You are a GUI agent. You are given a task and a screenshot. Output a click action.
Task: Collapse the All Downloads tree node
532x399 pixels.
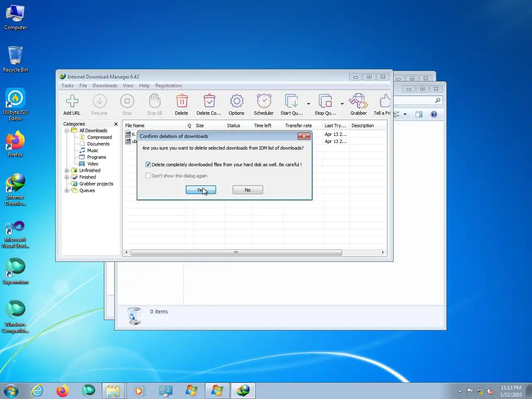pos(66,131)
